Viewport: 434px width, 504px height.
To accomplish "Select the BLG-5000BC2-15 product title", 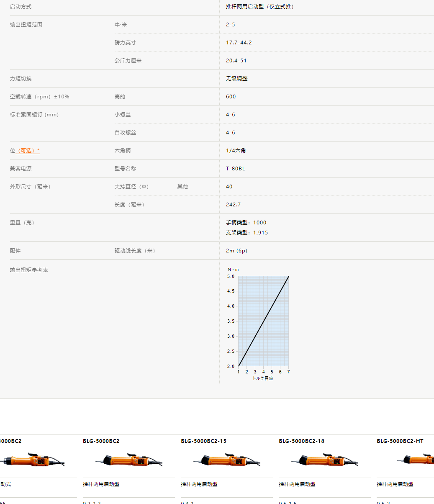I will pos(203,441).
